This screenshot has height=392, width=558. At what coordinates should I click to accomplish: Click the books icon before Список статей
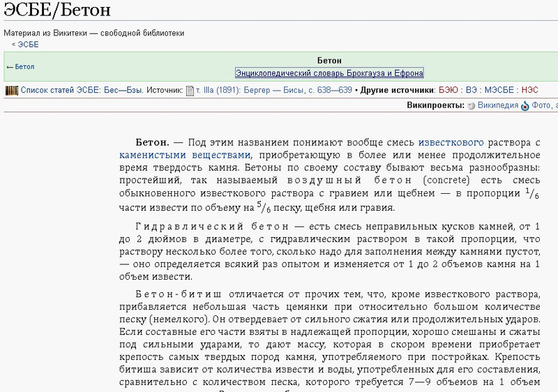pyautogui.click(x=11, y=91)
